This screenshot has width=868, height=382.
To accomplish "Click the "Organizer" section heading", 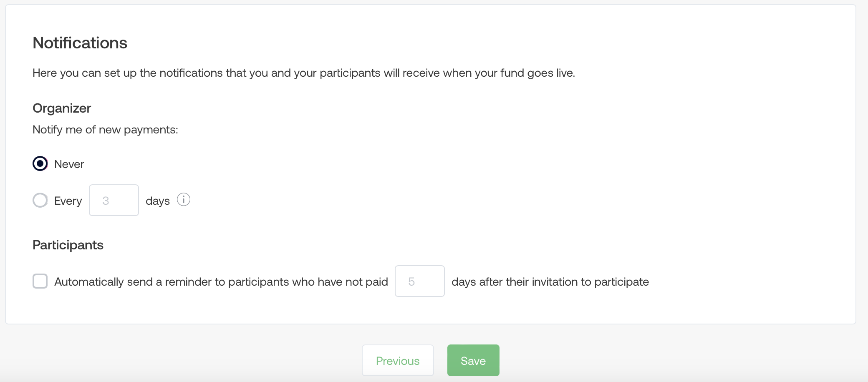I will [62, 108].
